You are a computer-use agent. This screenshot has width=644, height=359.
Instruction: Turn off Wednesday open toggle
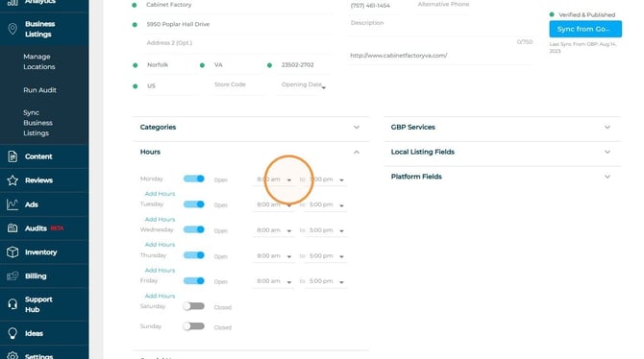(x=194, y=229)
